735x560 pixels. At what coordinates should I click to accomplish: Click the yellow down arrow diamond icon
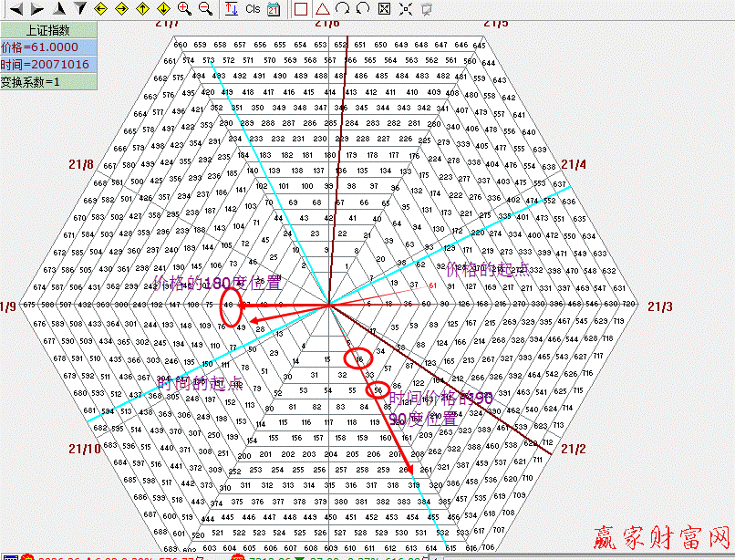pos(163,9)
